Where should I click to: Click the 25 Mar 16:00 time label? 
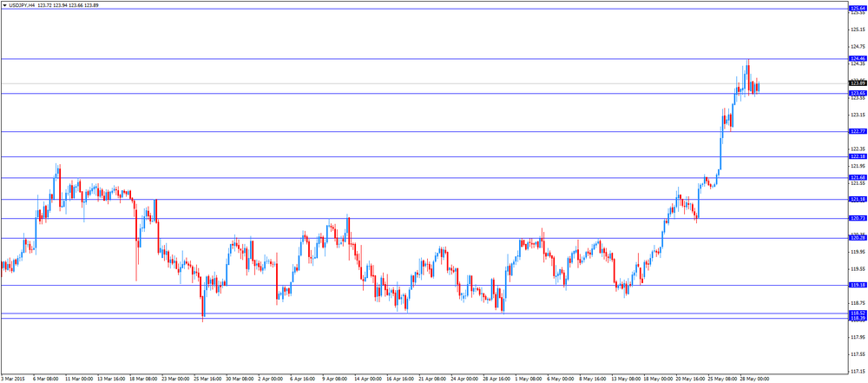207,380
